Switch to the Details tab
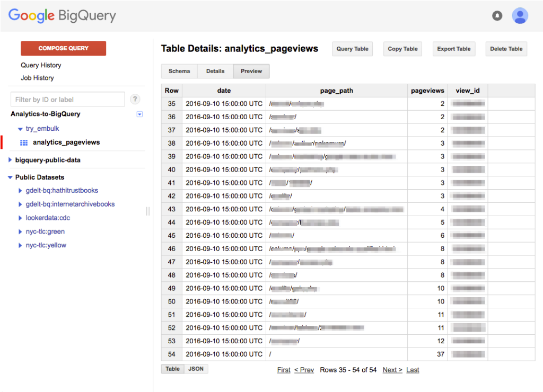The width and height of the screenshot is (543, 392). point(215,70)
